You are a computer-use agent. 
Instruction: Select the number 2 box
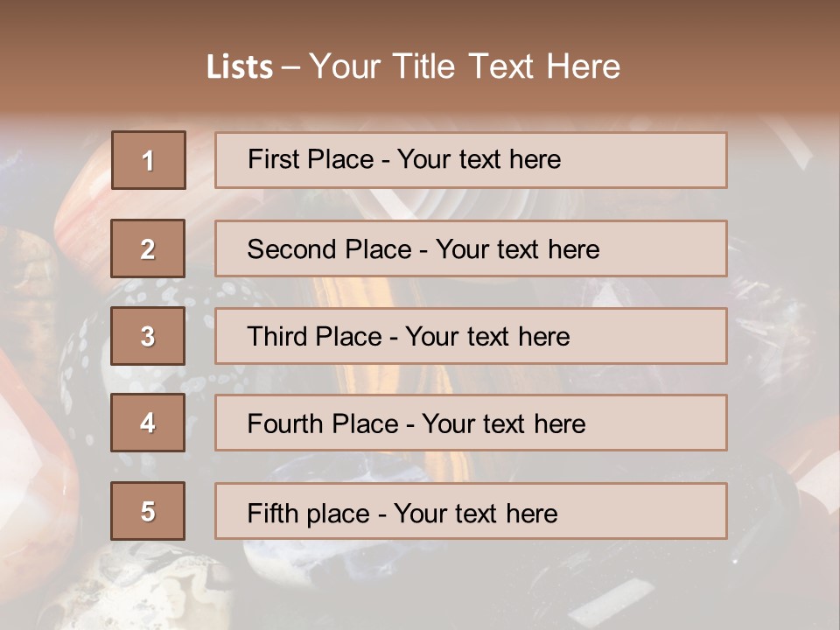coord(148,248)
